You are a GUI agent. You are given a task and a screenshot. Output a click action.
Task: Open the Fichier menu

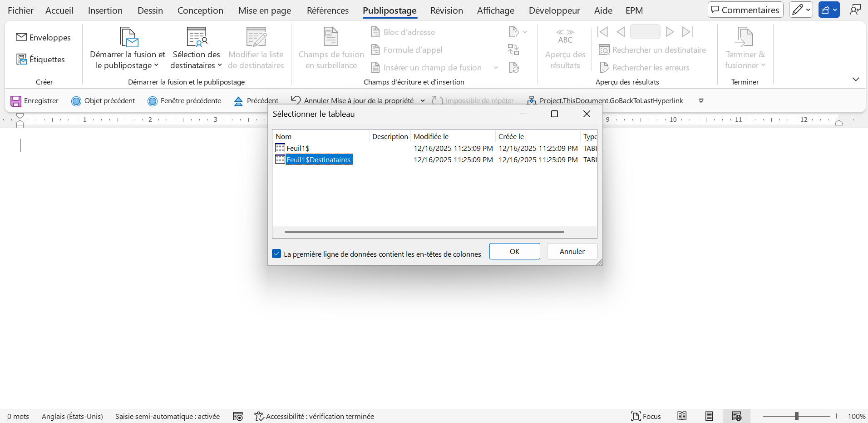[x=20, y=10]
